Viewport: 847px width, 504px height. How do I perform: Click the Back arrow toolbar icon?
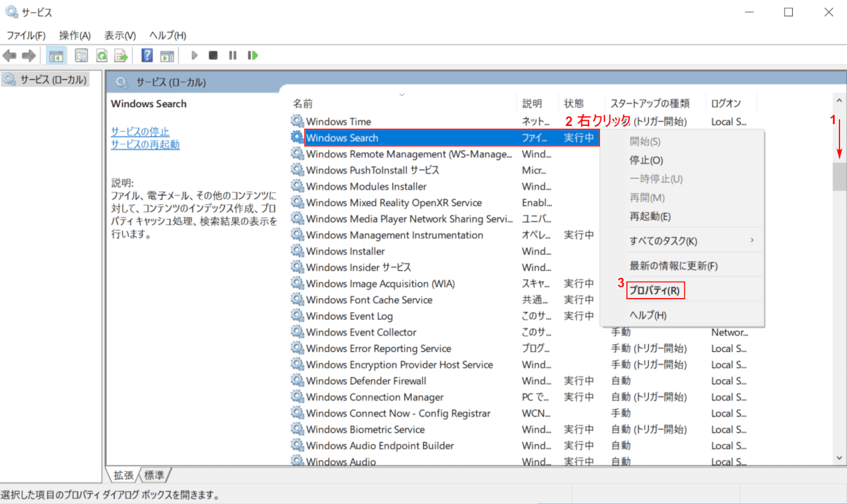(9, 55)
